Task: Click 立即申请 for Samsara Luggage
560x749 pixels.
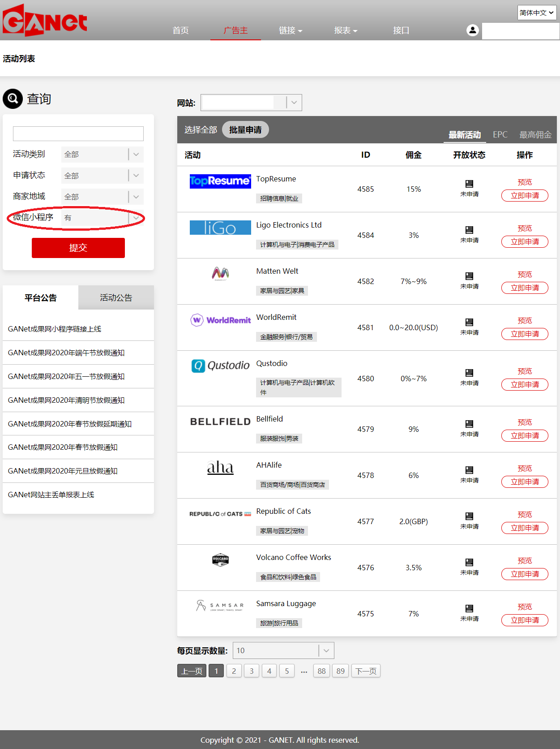Action: [x=525, y=620]
